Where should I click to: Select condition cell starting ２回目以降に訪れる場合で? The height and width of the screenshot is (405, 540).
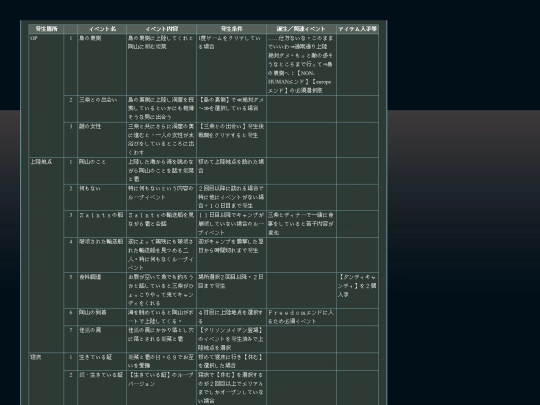tap(231, 197)
